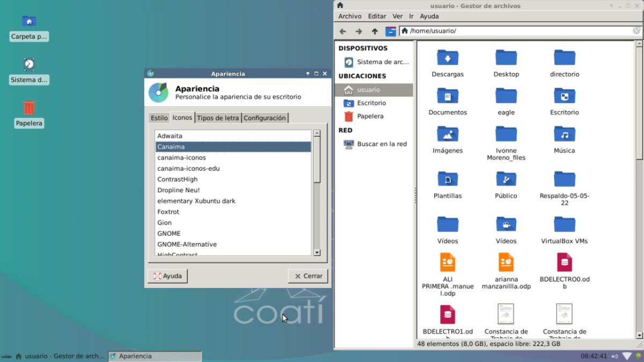This screenshot has width=644, height=362.
Task: Click the /home/usuario/ location path field
Action: (515, 31)
